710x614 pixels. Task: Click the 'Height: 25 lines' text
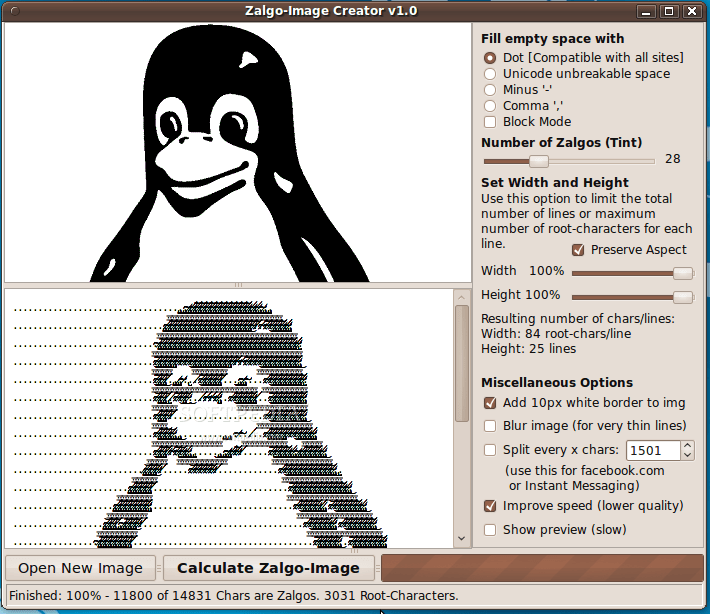[x=528, y=349]
